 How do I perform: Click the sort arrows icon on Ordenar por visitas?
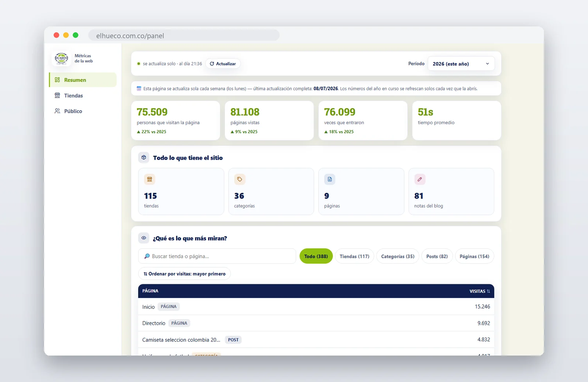point(146,274)
